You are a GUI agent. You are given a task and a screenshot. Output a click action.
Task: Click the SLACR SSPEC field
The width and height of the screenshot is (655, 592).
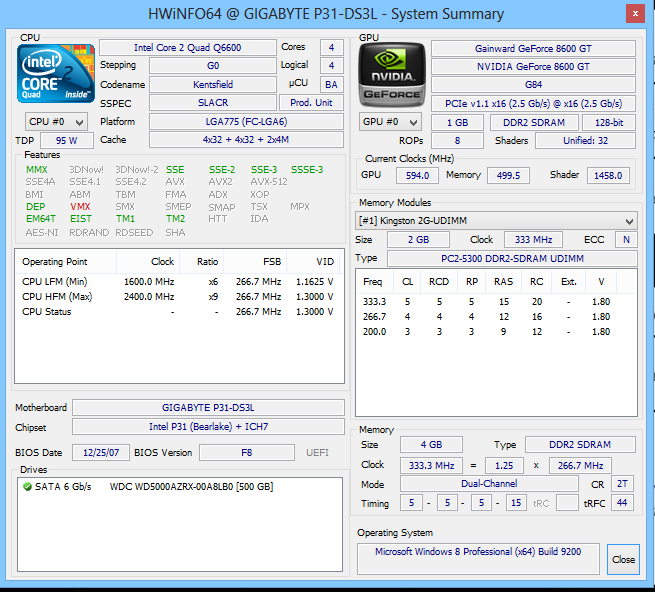[x=213, y=103]
